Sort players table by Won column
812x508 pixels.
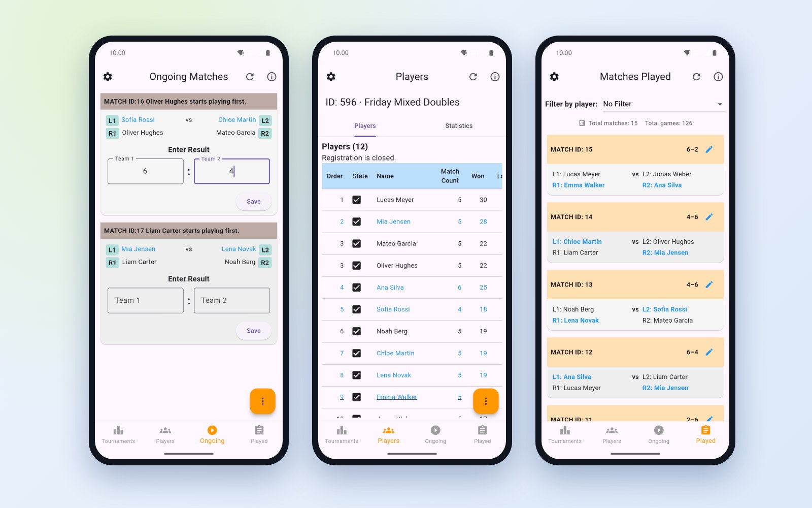478,176
